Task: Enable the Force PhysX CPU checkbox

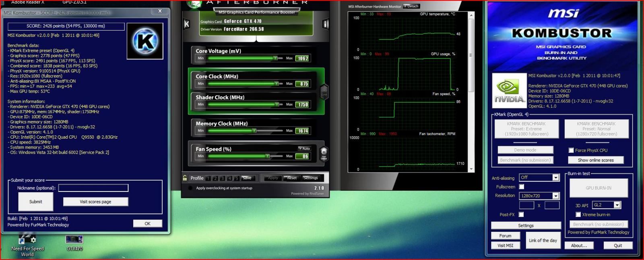Action: (571, 150)
